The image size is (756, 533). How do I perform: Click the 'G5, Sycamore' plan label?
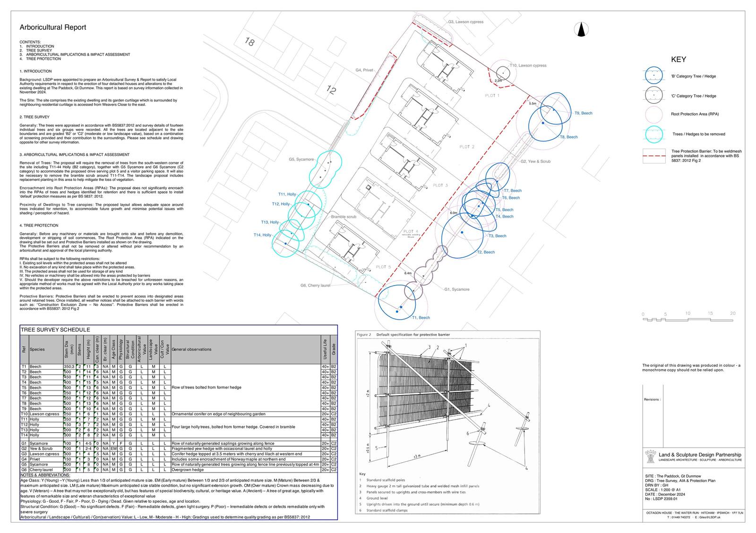301,160
